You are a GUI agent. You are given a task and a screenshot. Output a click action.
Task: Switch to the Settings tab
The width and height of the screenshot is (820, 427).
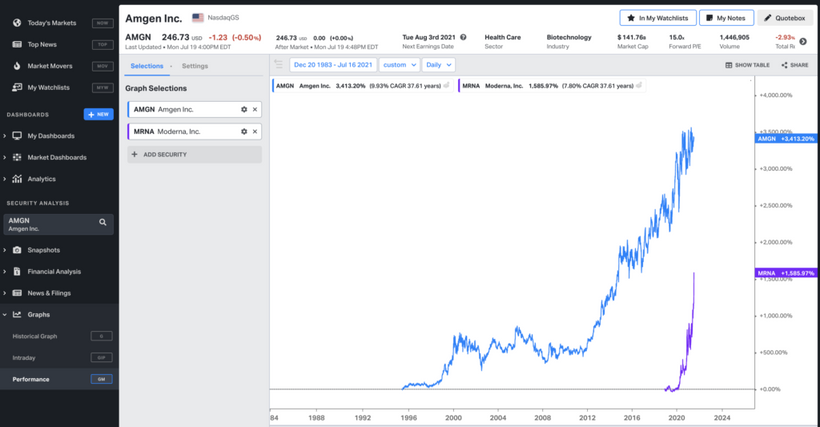click(195, 66)
